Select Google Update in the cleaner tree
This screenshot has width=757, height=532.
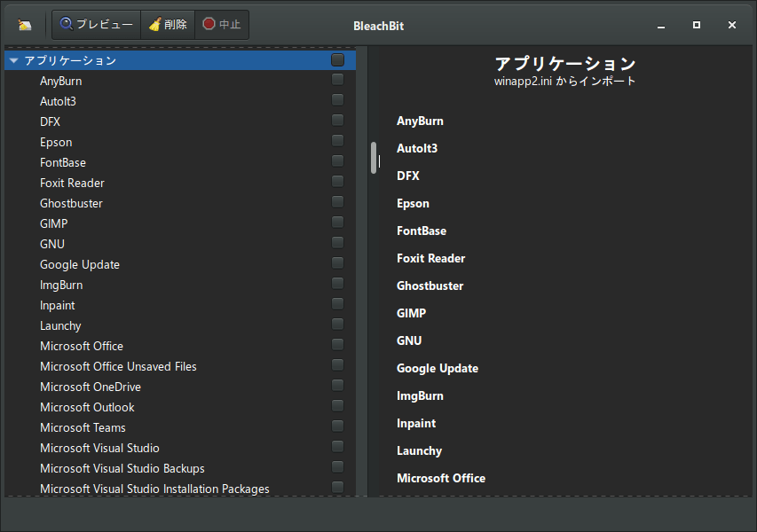(x=180, y=264)
